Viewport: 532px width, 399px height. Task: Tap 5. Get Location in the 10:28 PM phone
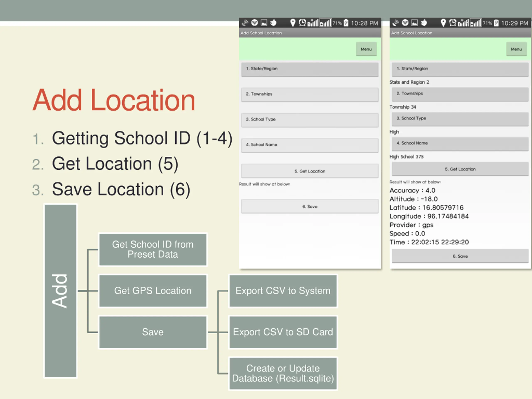coord(310,171)
